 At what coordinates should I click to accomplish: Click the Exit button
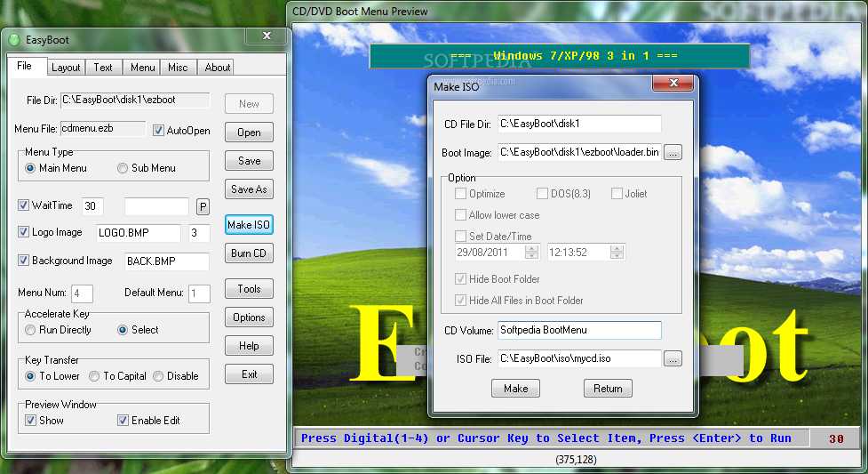click(249, 374)
